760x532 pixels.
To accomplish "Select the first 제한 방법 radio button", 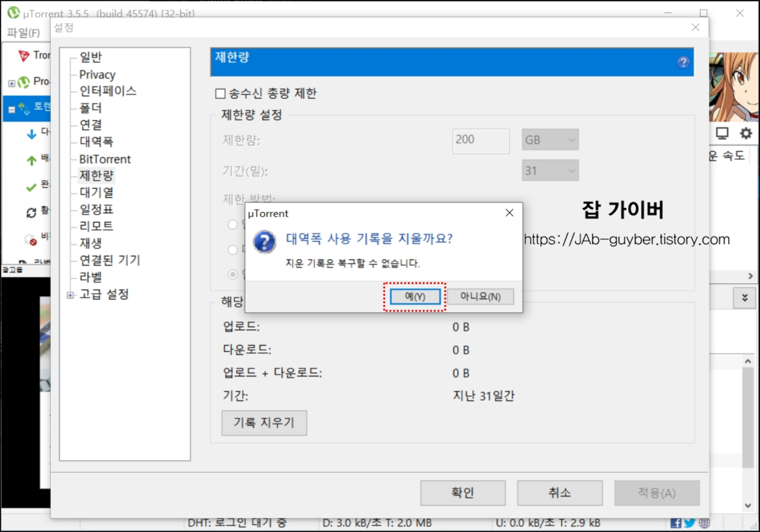I will [x=233, y=224].
